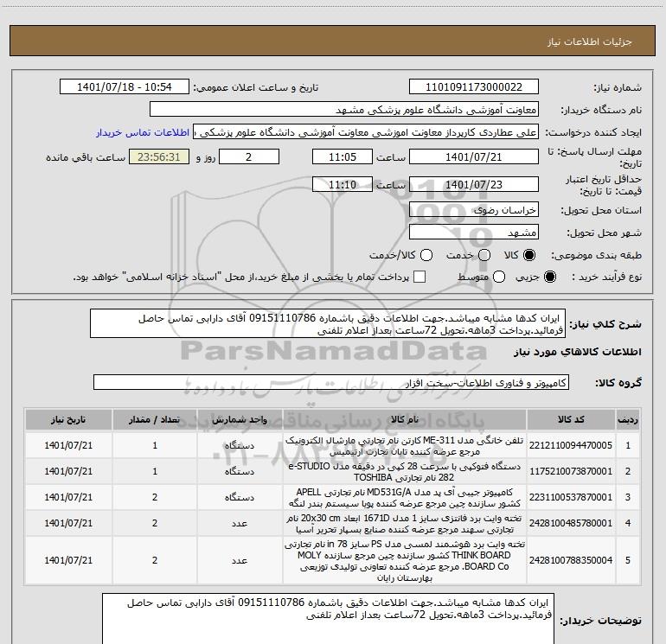
Task: Click the تاریخ نیاز column header
Action: [68, 419]
